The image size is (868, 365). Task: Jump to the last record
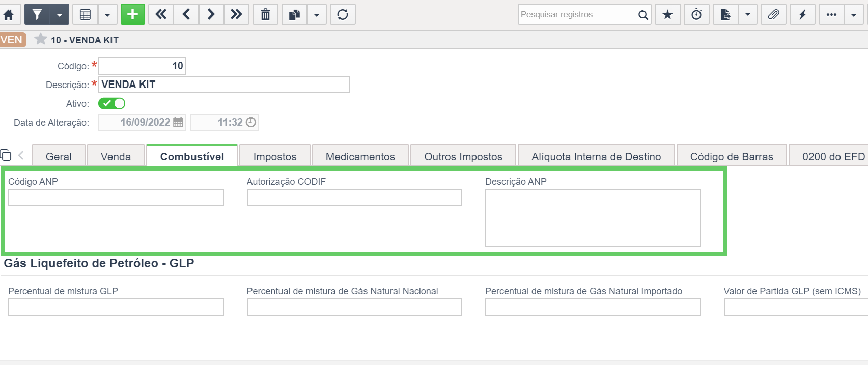click(x=236, y=14)
